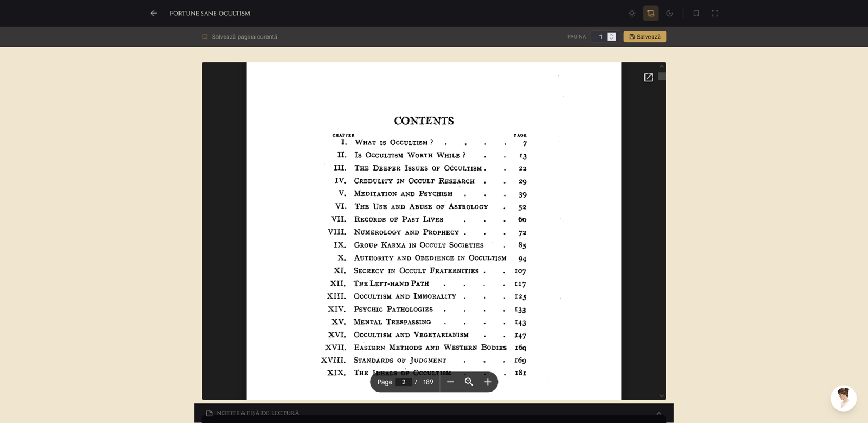Click "Psychic Pathologies" entry

pyautogui.click(x=393, y=310)
